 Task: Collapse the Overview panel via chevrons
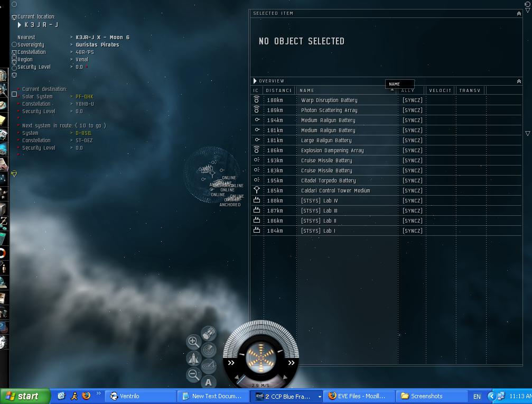click(x=519, y=81)
